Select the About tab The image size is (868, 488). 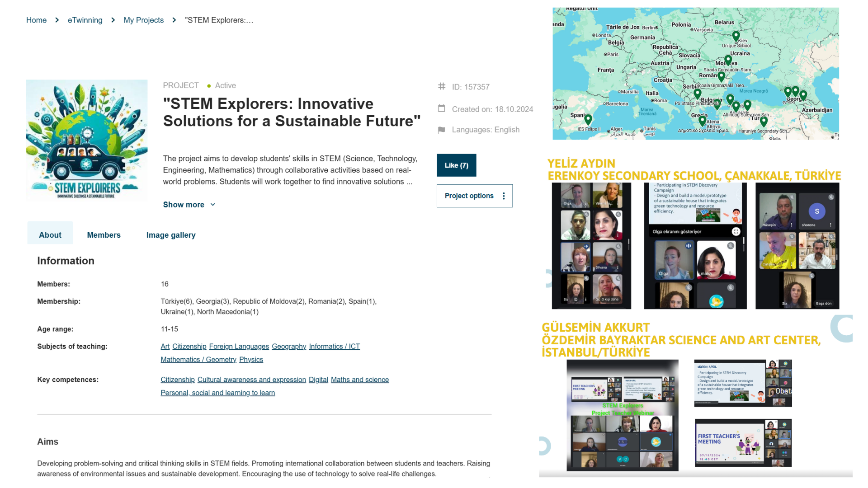point(50,235)
